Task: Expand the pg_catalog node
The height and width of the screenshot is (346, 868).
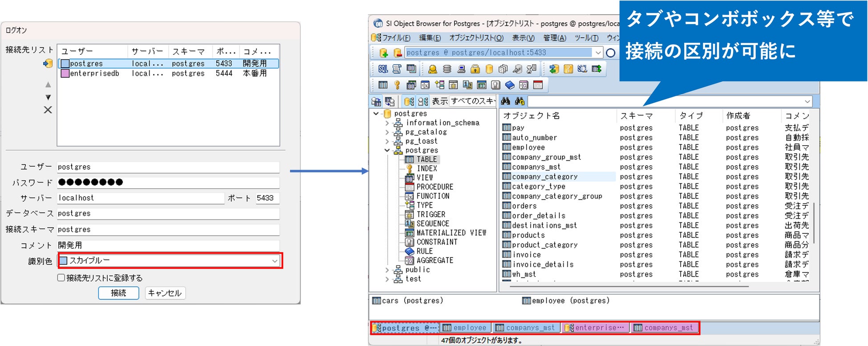Action: pos(387,132)
